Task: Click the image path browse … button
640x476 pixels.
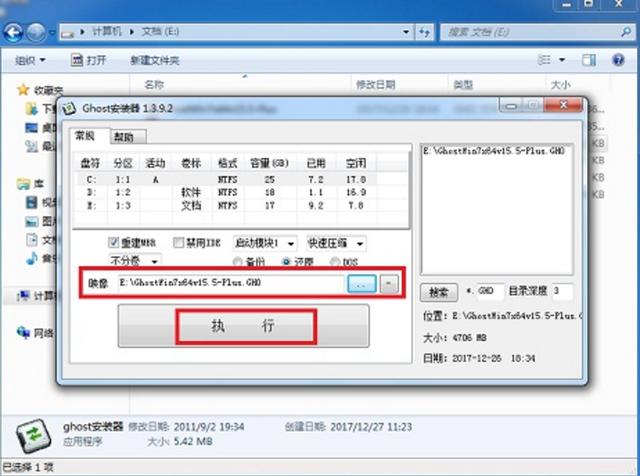Action: click(362, 283)
